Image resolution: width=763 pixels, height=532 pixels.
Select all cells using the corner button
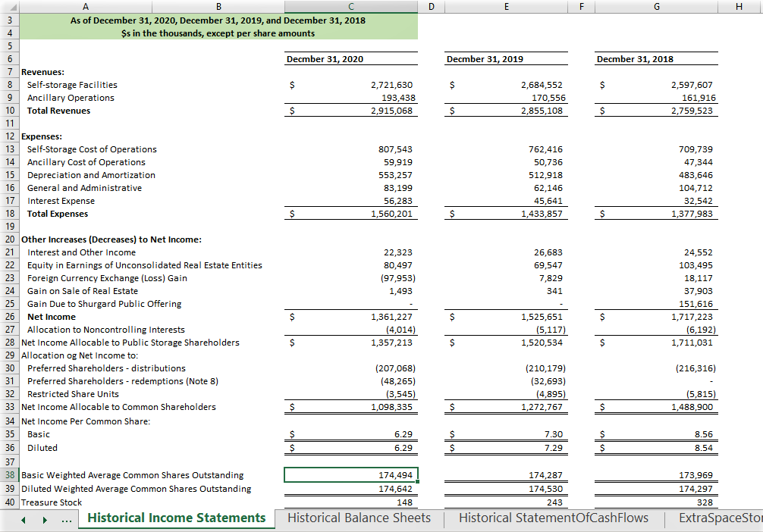tap(8, 7)
